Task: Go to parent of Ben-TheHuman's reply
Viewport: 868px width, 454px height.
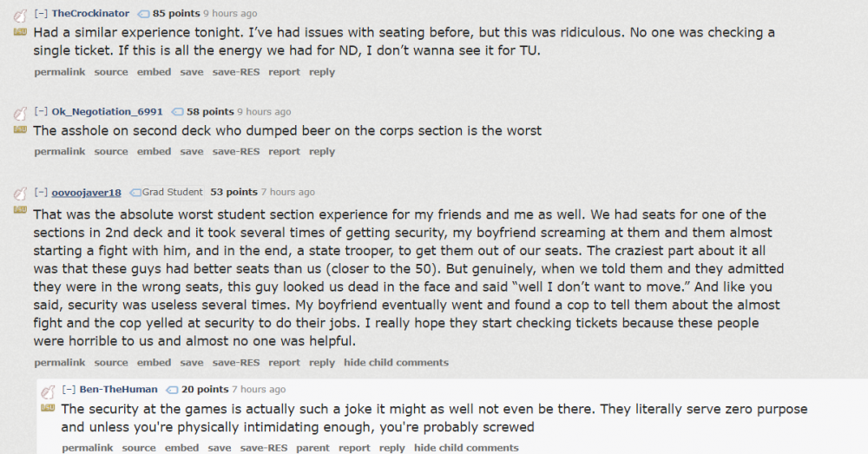Action: click(312, 448)
